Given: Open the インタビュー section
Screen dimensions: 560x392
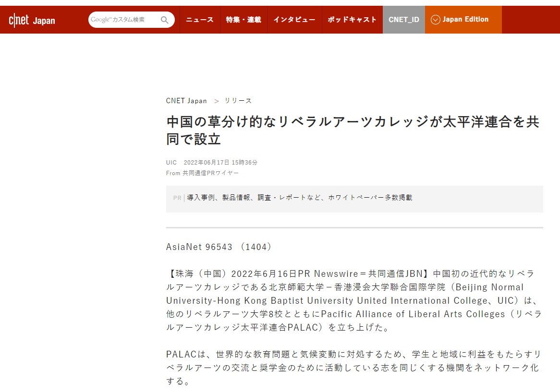Looking at the screenshot, I should pyautogui.click(x=294, y=20).
